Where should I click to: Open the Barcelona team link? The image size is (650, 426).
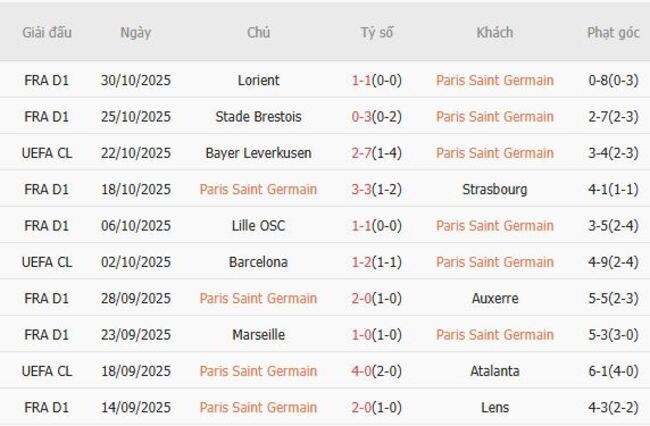point(258,262)
